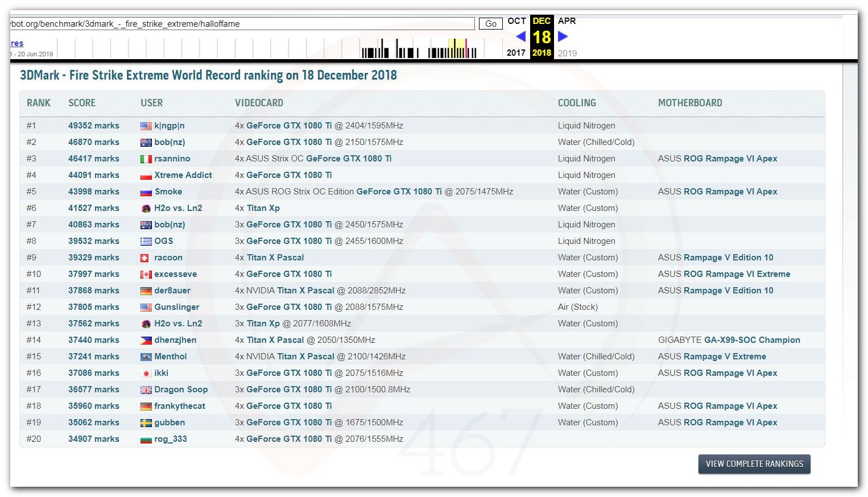Screen dimensions: 868x497
Task: Click the Philippine flag beside dhenzjhen
Action: click(x=146, y=341)
